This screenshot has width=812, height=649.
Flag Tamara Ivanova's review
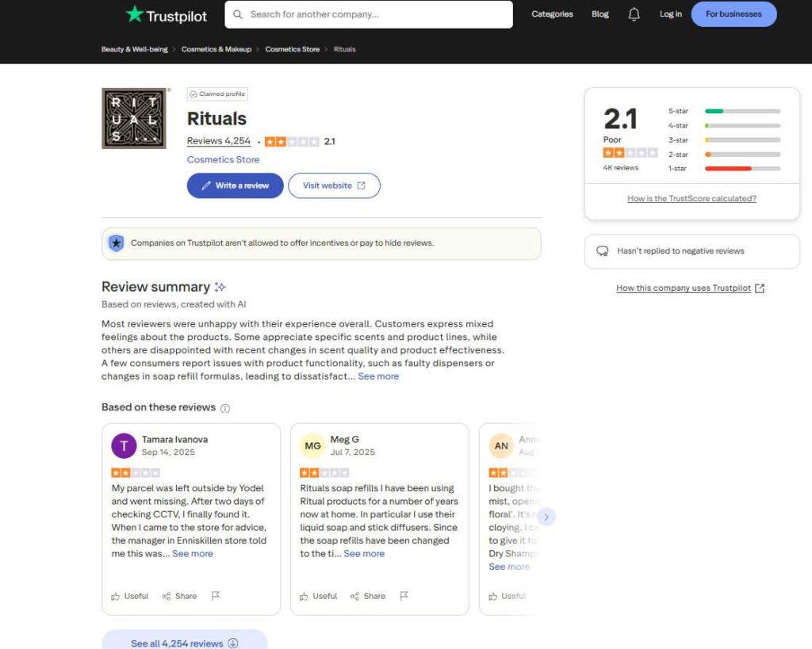click(216, 596)
